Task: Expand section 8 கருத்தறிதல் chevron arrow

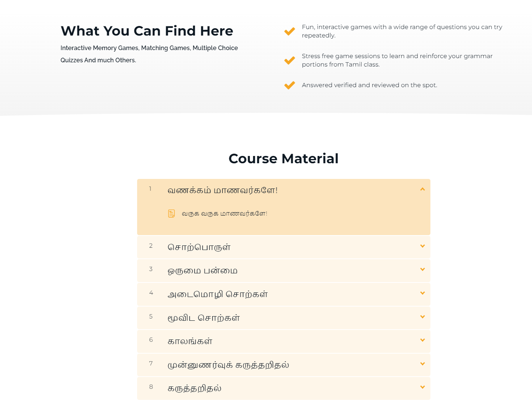Action: [422, 387]
